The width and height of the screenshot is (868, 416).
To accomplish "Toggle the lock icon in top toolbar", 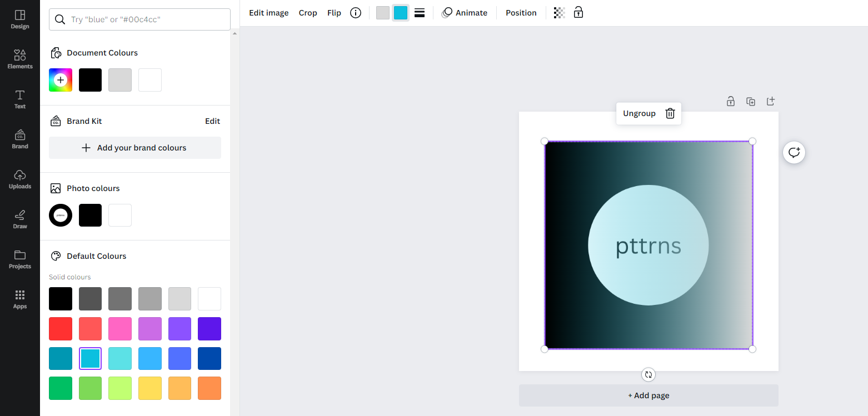I will coord(578,12).
